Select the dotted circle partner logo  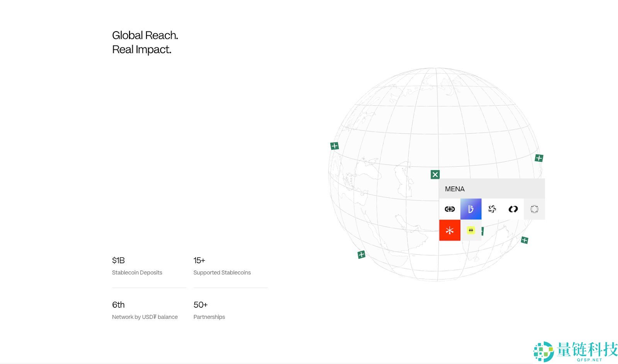(x=534, y=209)
